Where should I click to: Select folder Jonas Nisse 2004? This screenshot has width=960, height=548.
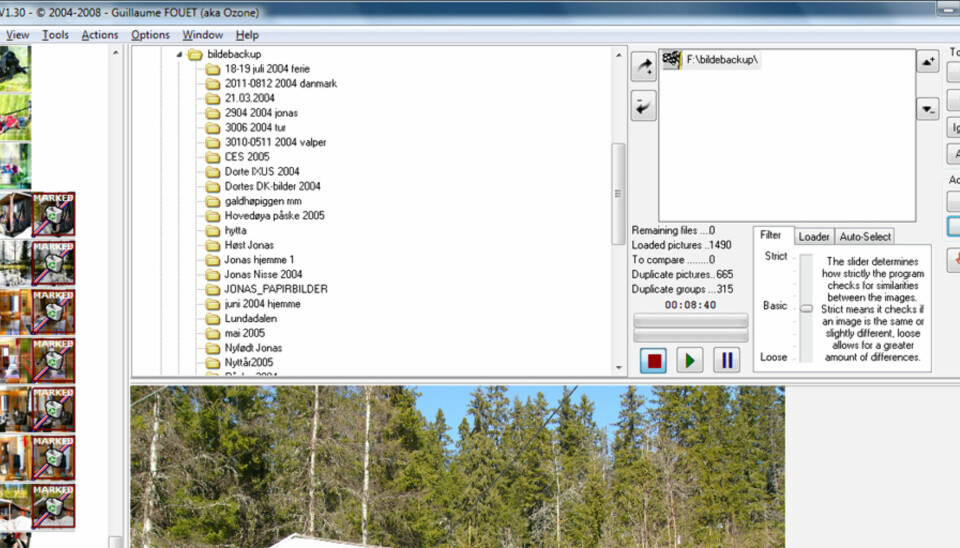click(263, 274)
